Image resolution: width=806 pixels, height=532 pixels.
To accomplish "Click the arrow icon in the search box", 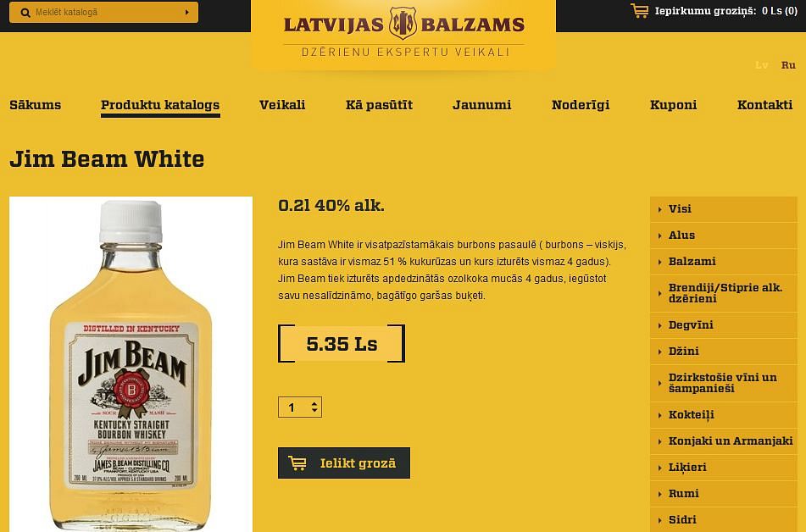I will coord(186,12).
